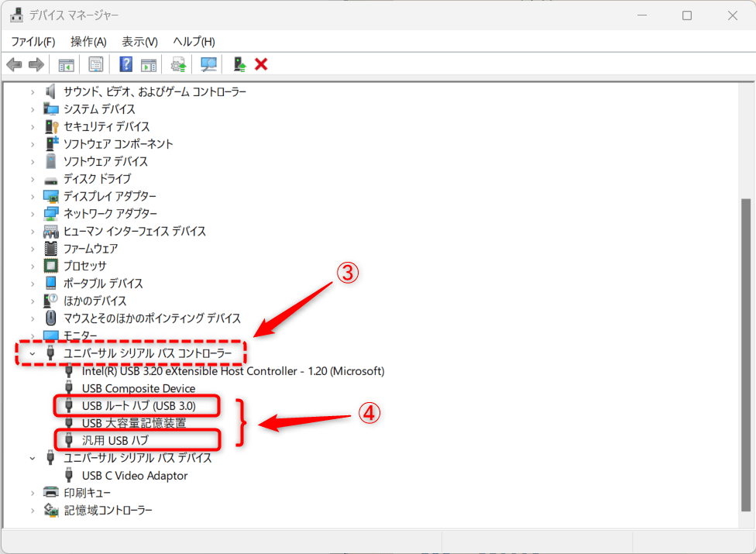Click the Show/Hide console tree icon
The image size is (756, 554).
pos(66,64)
